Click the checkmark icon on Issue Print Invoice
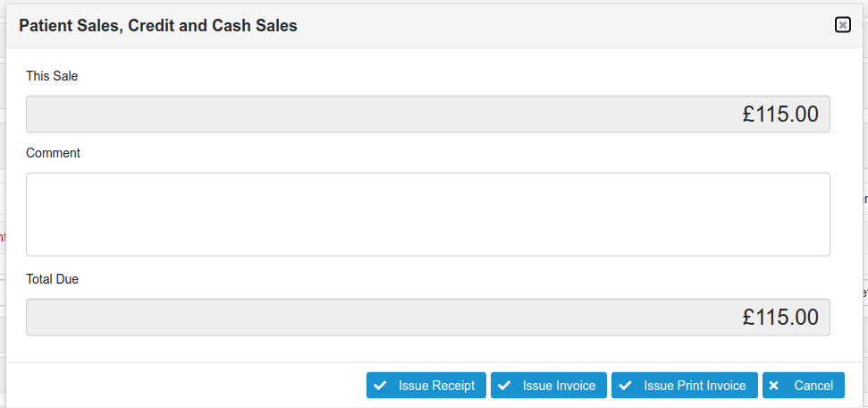This screenshot has height=408, width=868. click(x=626, y=386)
